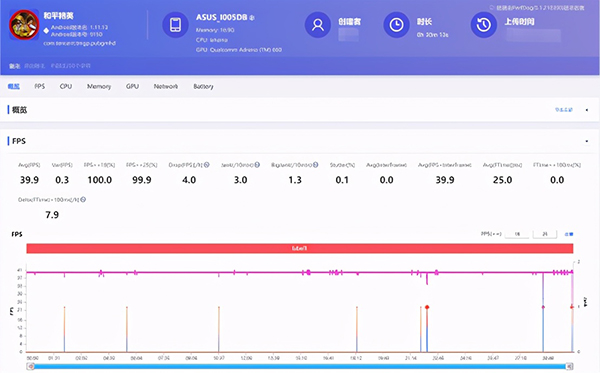600x373 pixels.
Task: Click the first FPS threshold input field
Action: click(x=517, y=234)
